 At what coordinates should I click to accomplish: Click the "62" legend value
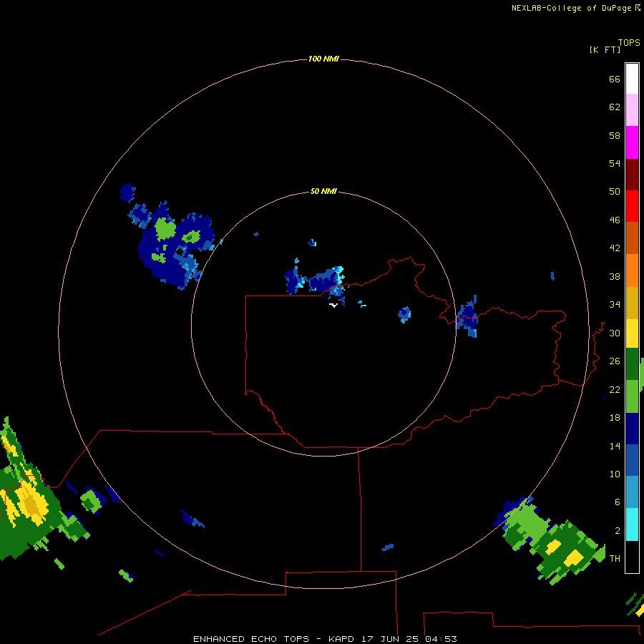point(615,107)
